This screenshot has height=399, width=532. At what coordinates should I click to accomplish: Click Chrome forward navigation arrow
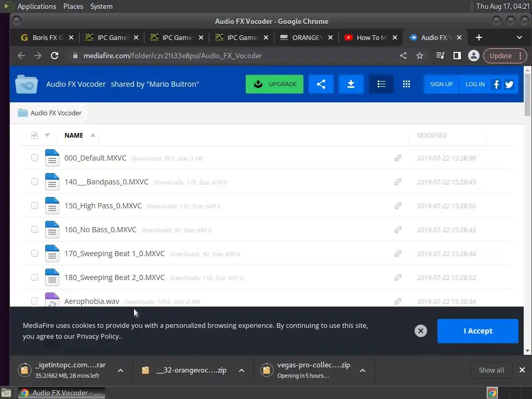pyautogui.click(x=37, y=56)
